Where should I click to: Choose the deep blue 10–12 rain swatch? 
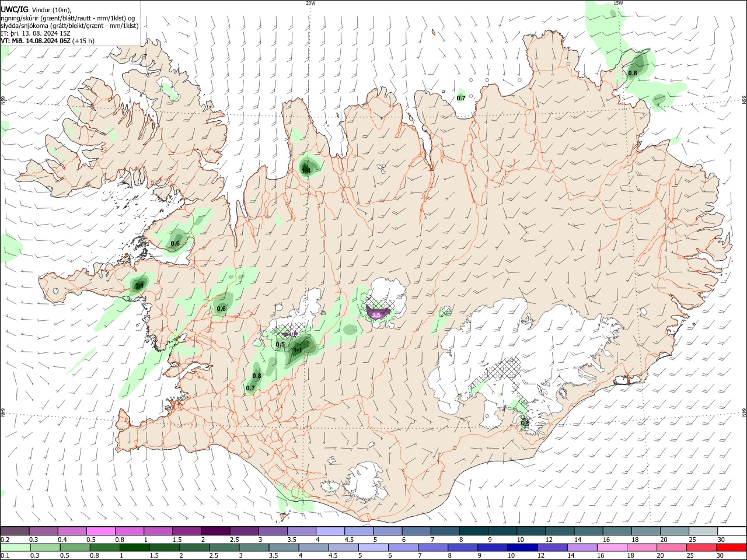[522, 547]
